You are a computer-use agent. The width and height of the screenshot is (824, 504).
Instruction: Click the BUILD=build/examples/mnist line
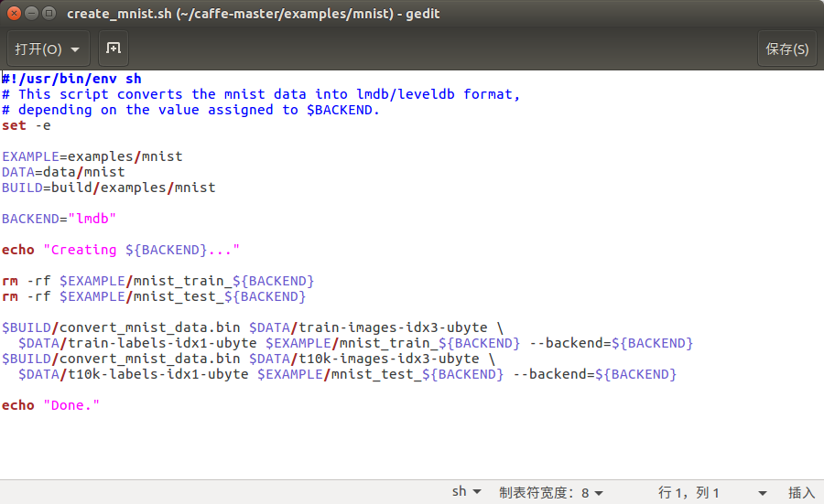point(108,188)
